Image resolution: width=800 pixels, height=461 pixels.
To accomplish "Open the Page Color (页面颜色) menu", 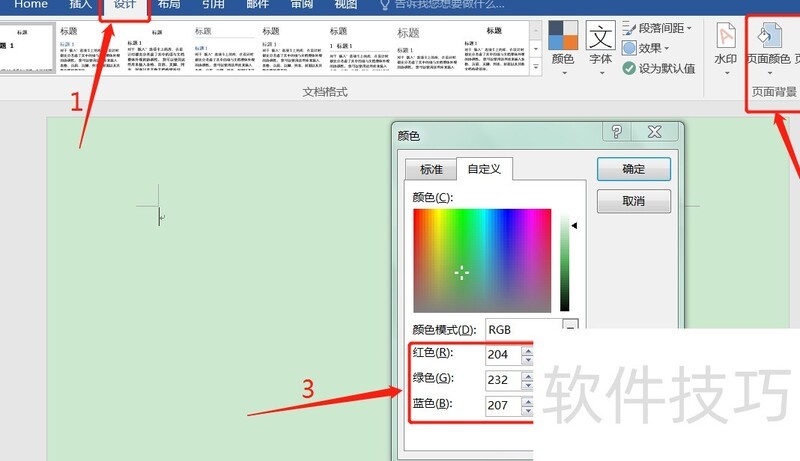I will (x=768, y=49).
